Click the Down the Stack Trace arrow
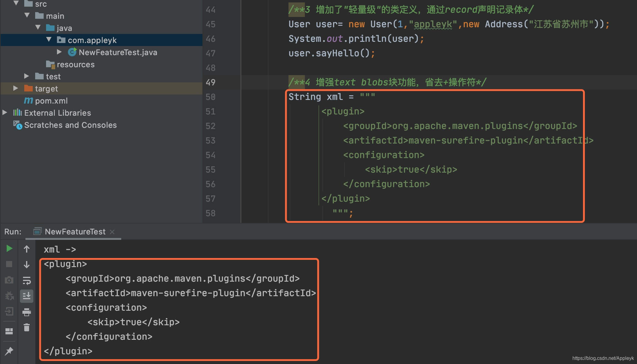 pos(27,264)
